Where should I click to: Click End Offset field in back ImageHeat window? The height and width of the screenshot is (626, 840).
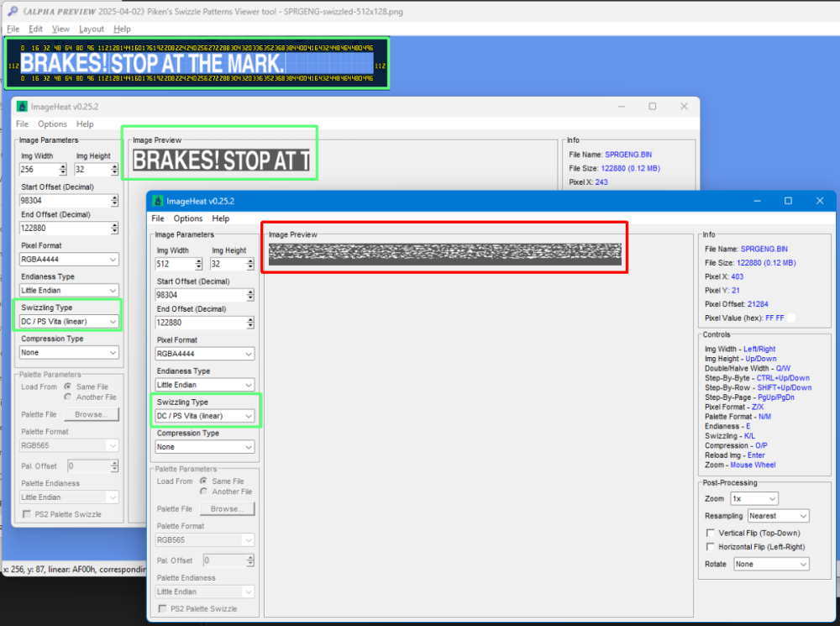coord(65,229)
